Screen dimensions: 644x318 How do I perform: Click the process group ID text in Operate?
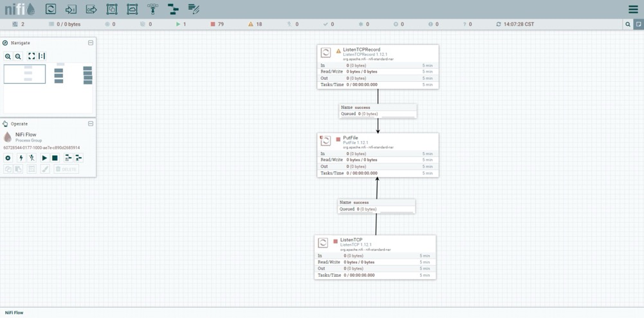(x=41, y=147)
